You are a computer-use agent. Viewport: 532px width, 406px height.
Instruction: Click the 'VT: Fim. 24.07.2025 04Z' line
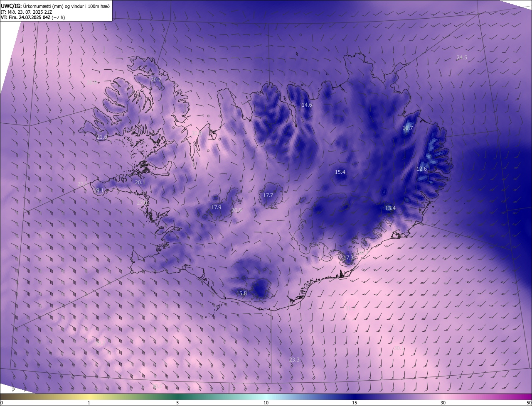pos(25,17)
